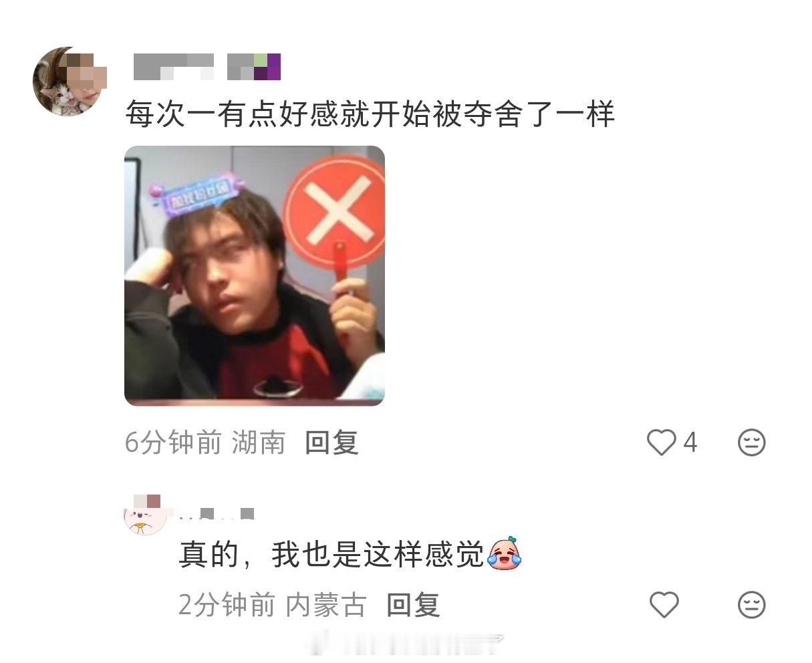Tap the like count 4 on top comment

coord(690,442)
